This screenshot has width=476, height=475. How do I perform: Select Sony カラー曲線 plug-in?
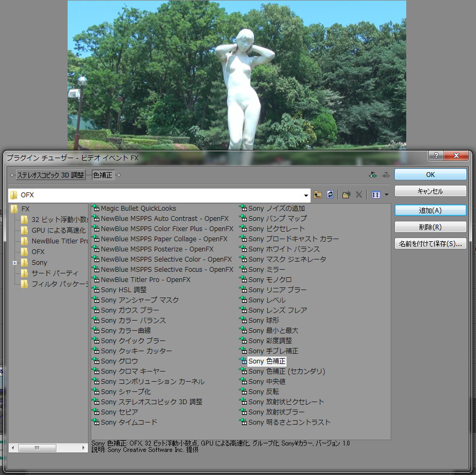point(121,331)
